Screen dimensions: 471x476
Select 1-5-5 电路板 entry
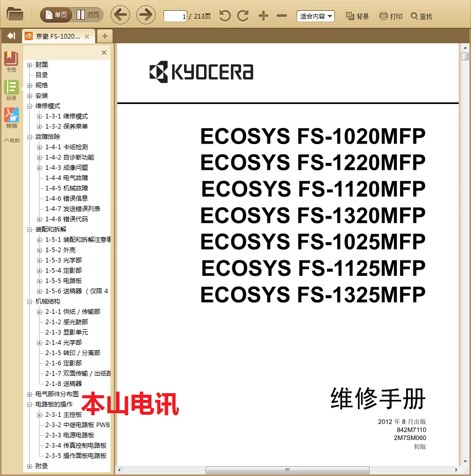63,281
